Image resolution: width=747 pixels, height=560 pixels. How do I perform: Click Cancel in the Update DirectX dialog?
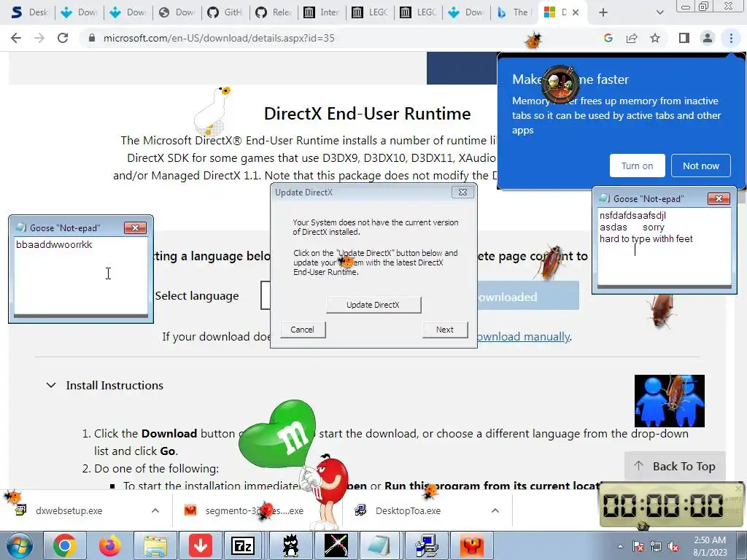click(x=303, y=330)
